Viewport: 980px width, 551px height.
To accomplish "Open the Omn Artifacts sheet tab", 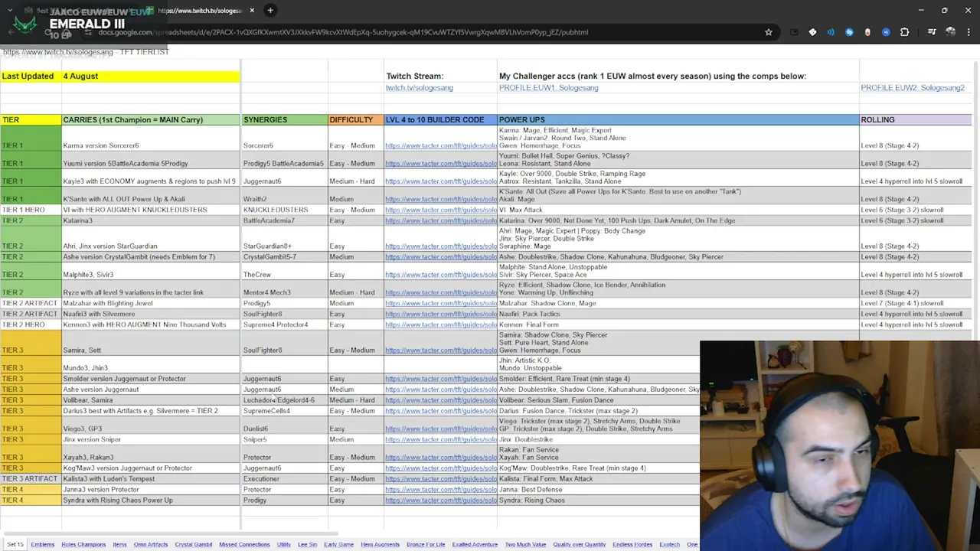I will 151,544.
